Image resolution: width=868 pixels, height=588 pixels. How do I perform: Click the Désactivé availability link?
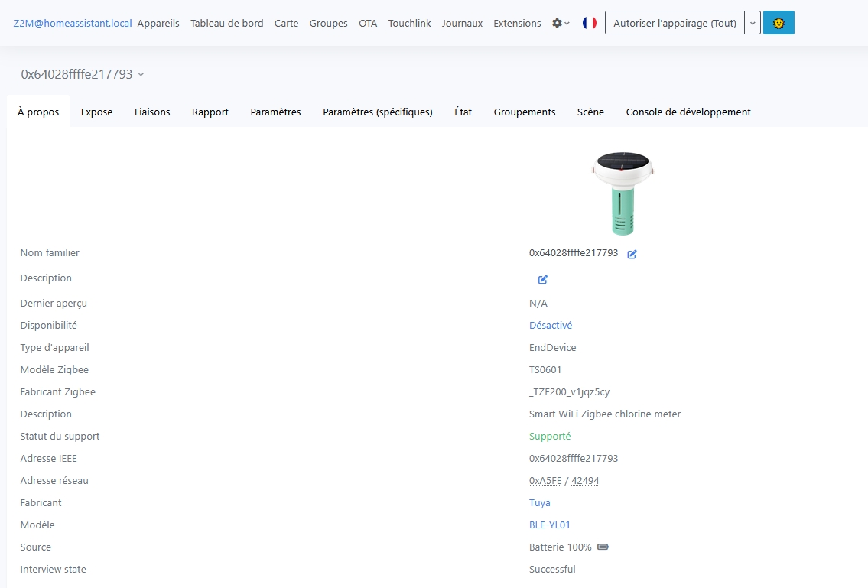(551, 326)
